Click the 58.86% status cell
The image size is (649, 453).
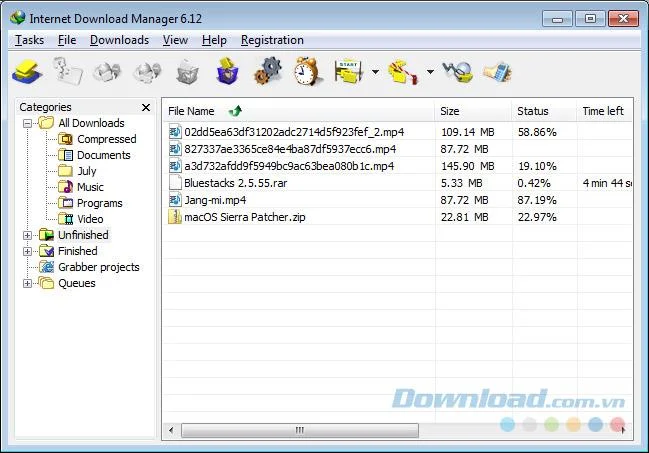[x=537, y=132]
